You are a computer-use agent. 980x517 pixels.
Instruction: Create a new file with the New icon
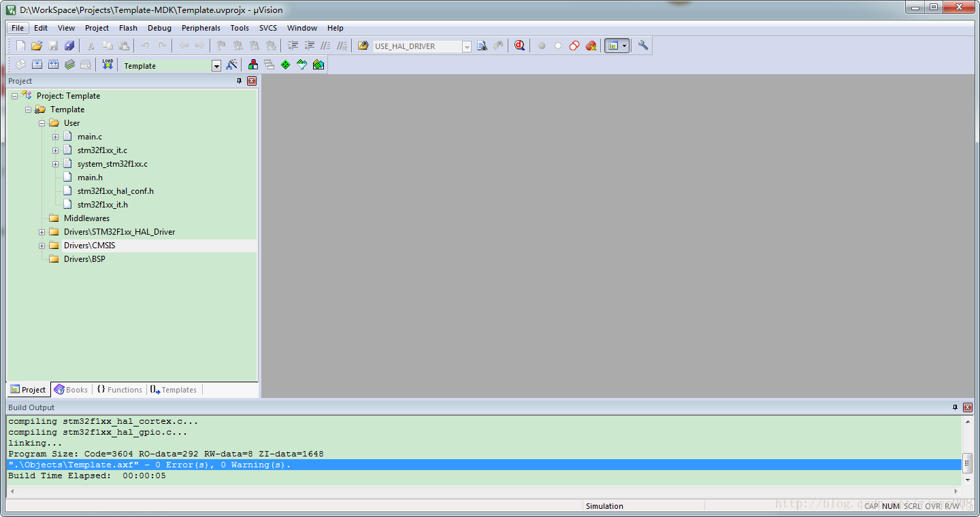[20, 46]
